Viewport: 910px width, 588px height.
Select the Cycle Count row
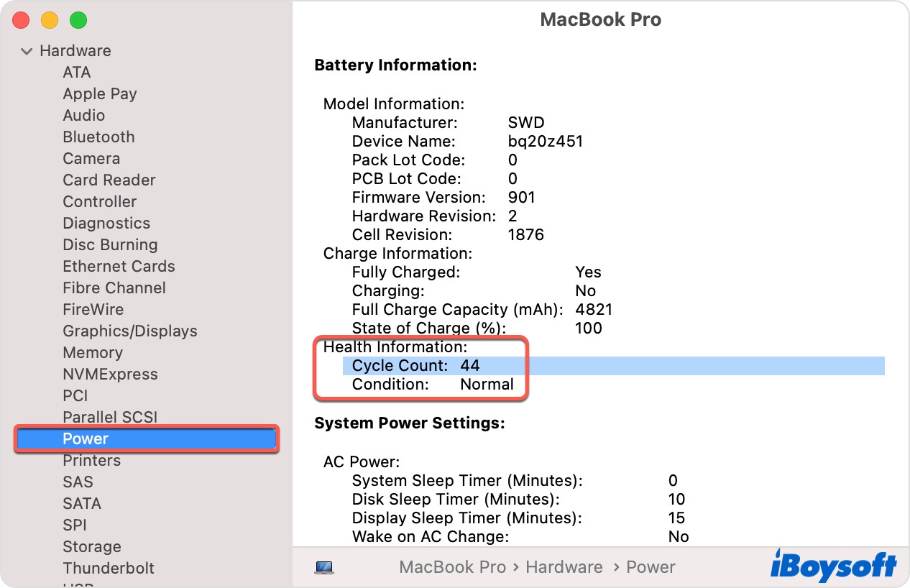415,366
